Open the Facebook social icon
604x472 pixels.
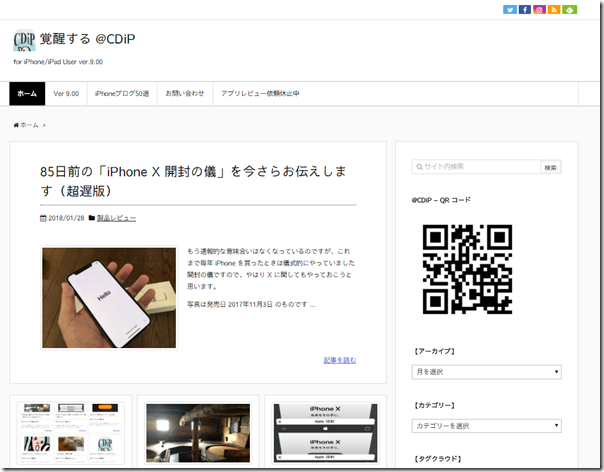(x=525, y=10)
